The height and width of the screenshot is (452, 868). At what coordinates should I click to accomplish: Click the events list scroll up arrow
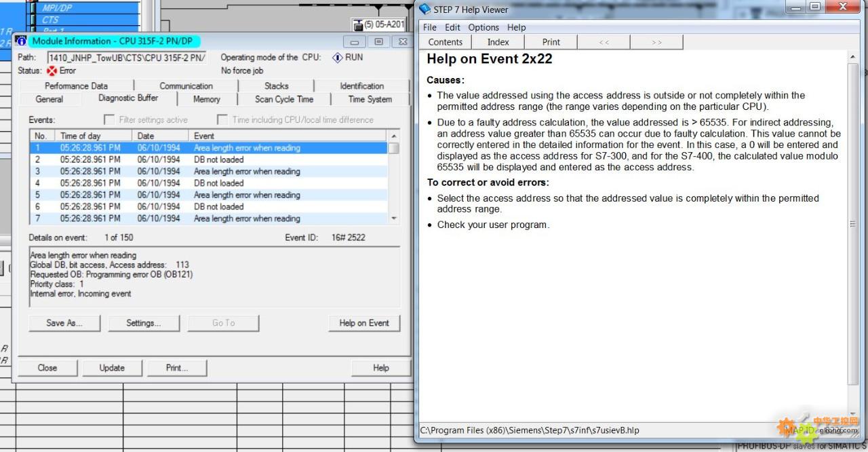[394, 136]
